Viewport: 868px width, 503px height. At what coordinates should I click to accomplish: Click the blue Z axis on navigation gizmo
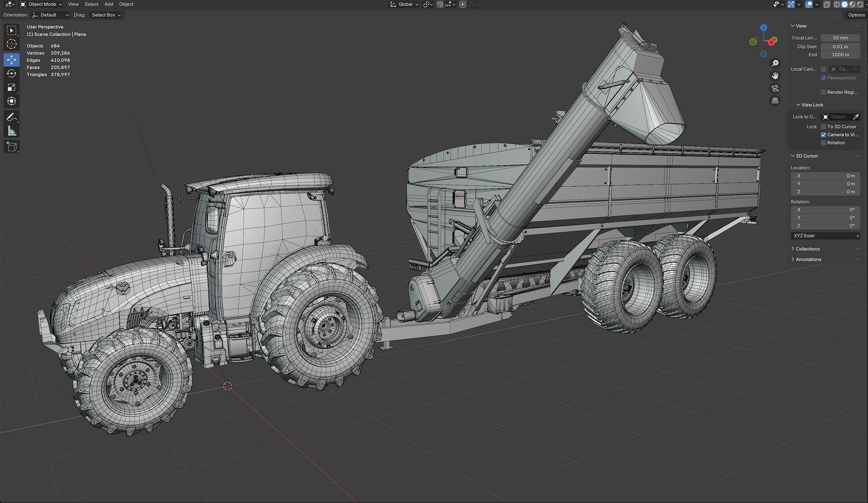coord(764,28)
